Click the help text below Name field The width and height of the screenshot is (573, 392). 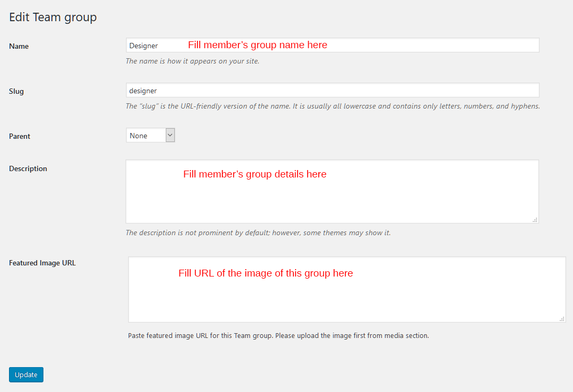click(x=192, y=61)
